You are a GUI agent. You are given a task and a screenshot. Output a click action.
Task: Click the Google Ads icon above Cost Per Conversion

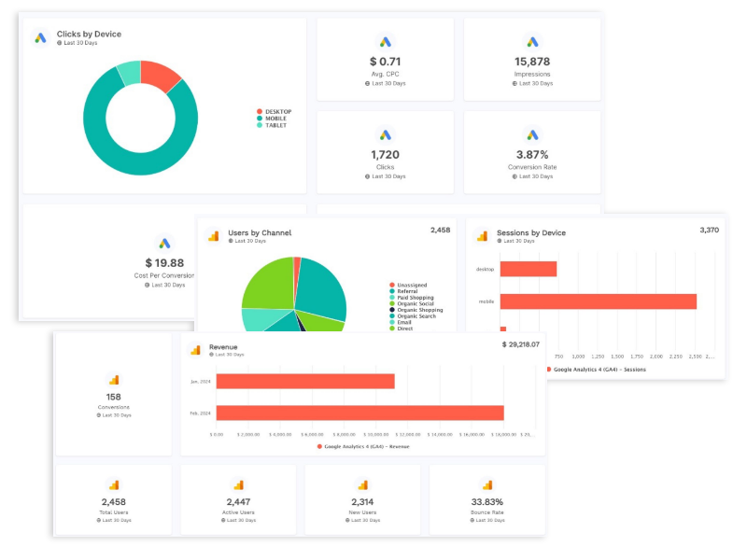164,244
